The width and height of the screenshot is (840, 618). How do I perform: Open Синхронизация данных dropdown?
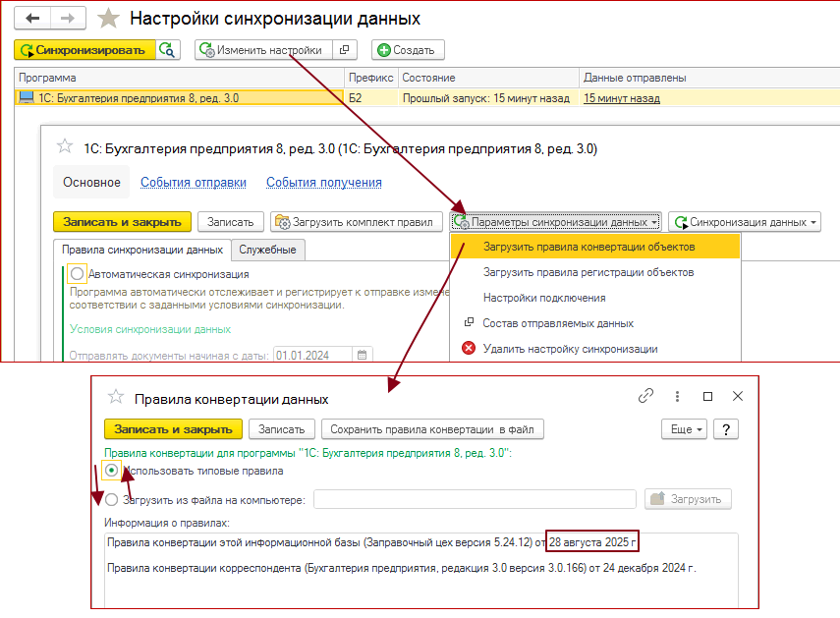(x=744, y=222)
